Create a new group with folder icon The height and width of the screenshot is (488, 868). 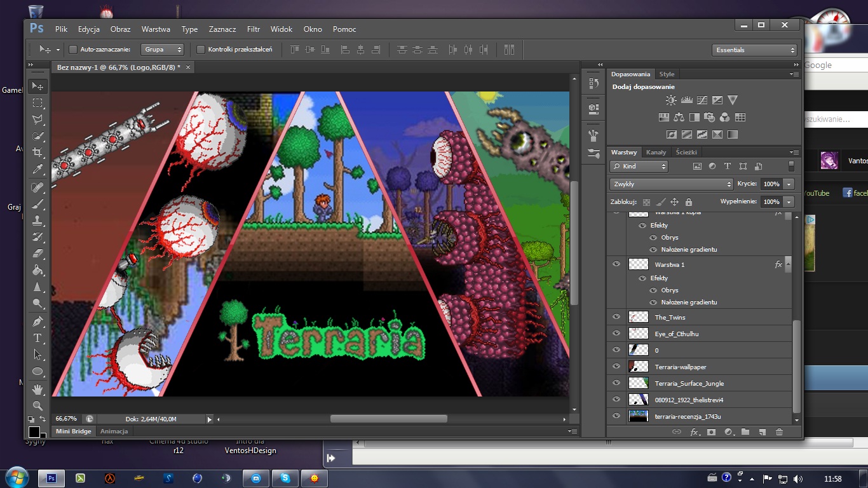tap(745, 432)
